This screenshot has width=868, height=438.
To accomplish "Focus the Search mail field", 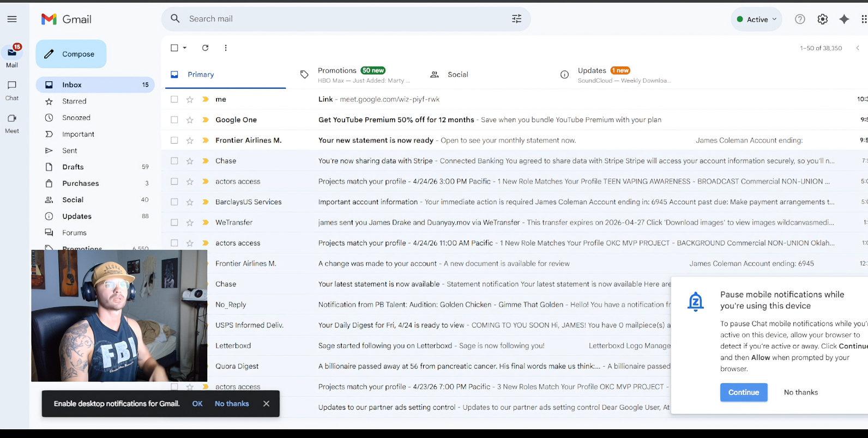I will (346, 19).
